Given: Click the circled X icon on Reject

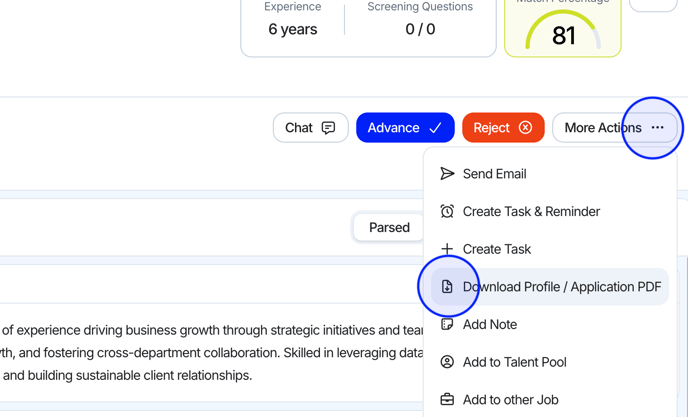Looking at the screenshot, I should (525, 128).
